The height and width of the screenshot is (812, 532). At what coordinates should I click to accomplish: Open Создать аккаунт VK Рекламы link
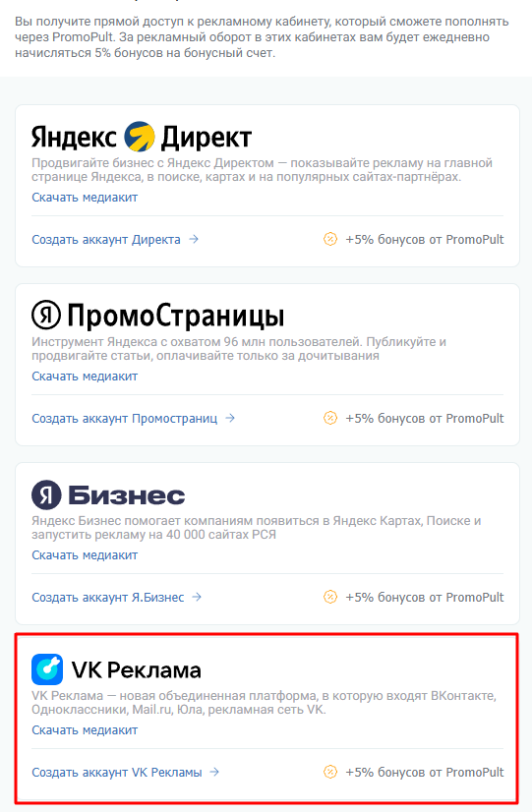click(117, 773)
